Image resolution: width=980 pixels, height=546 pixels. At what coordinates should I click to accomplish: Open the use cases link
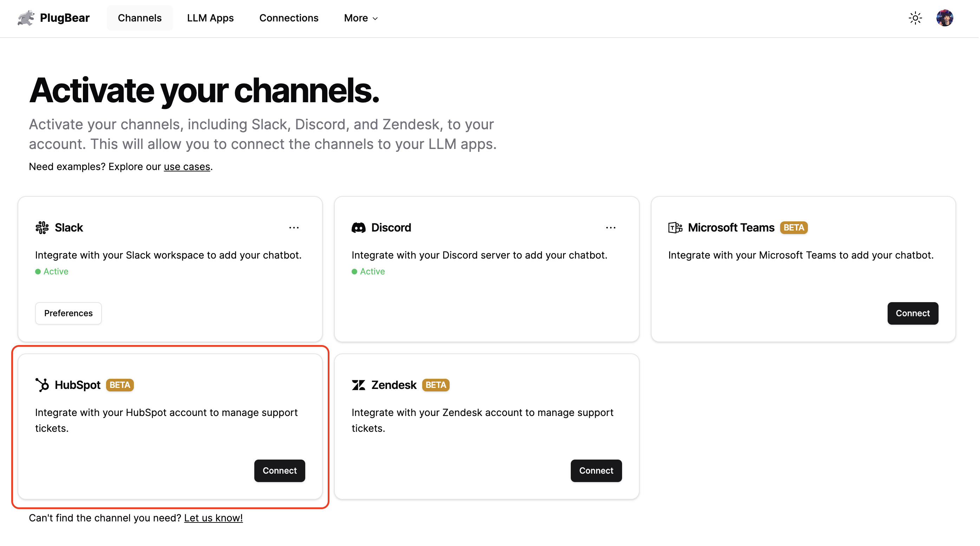187,166
